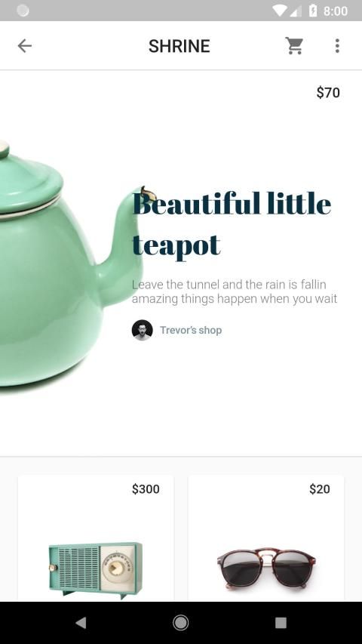The height and width of the screenshot is (644, 362).
Task: Tap the battery status icon
Action: point(313,11)
